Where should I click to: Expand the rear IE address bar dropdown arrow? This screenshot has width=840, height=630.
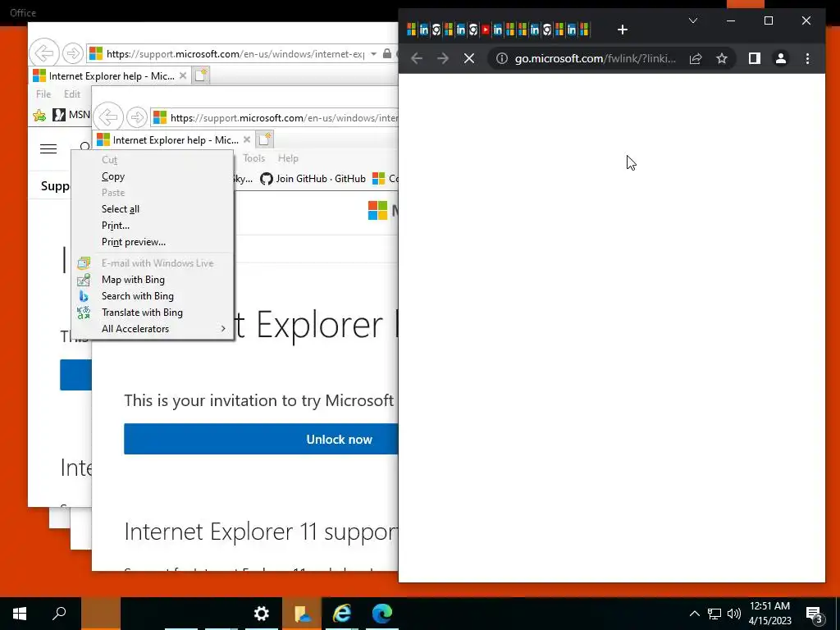coord(373,53)
